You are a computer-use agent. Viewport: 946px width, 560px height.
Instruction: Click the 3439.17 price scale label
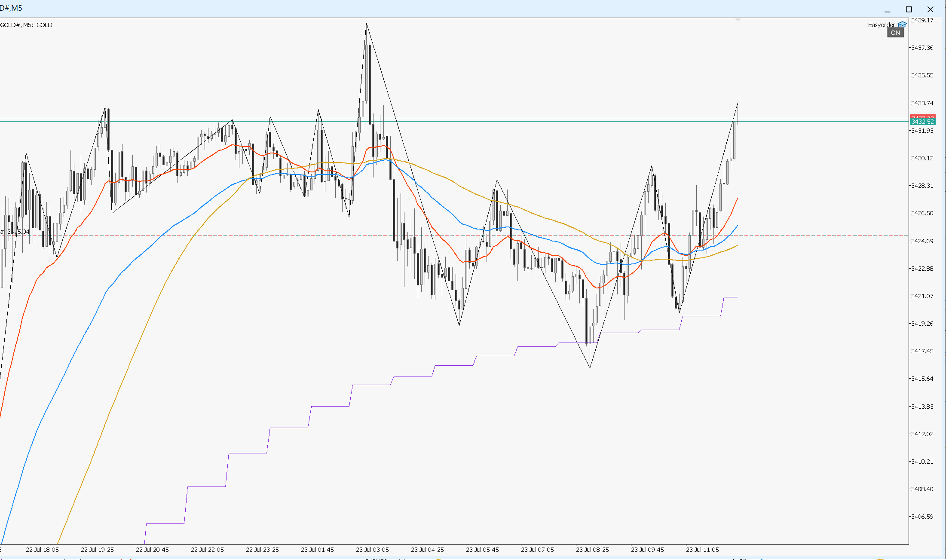[922, 20]
